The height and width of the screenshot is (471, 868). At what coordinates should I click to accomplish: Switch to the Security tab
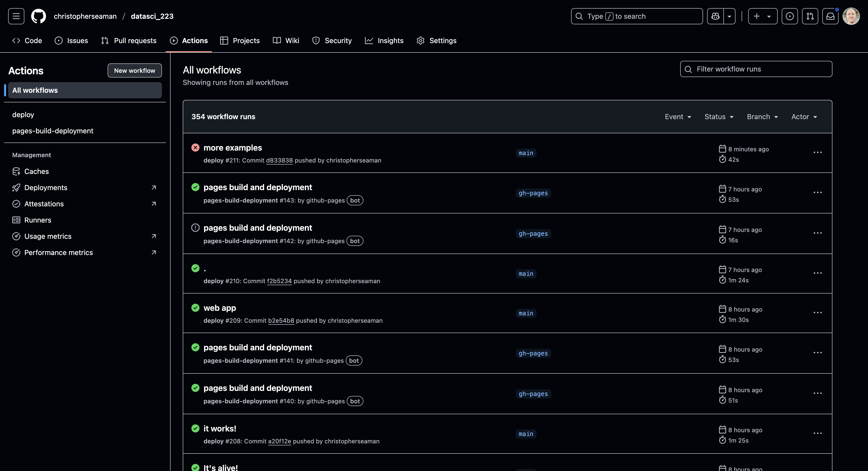pos(332,40)
